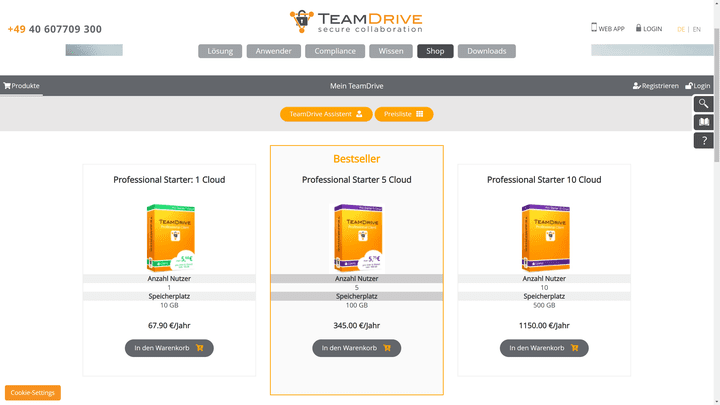
Task: Click the 'Professional Starter 5 Cloud' title
Action: coord(356,180)
